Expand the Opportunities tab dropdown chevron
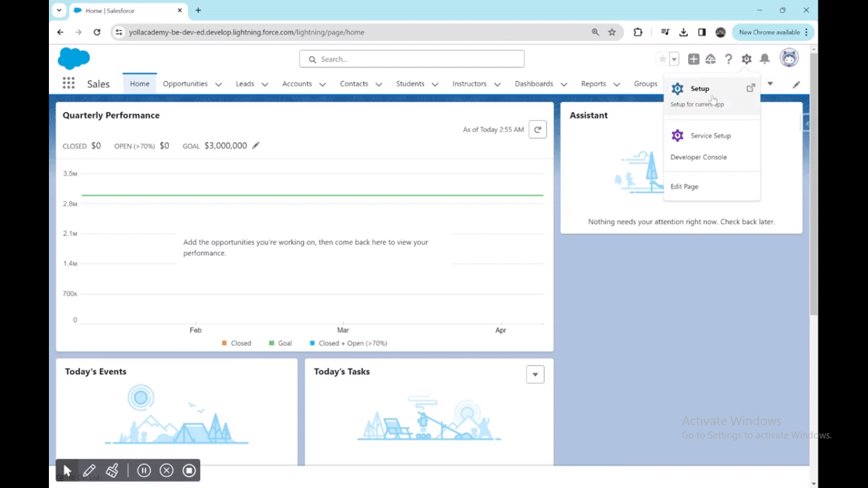Screen dimensions: 868x488 point(219,84)
